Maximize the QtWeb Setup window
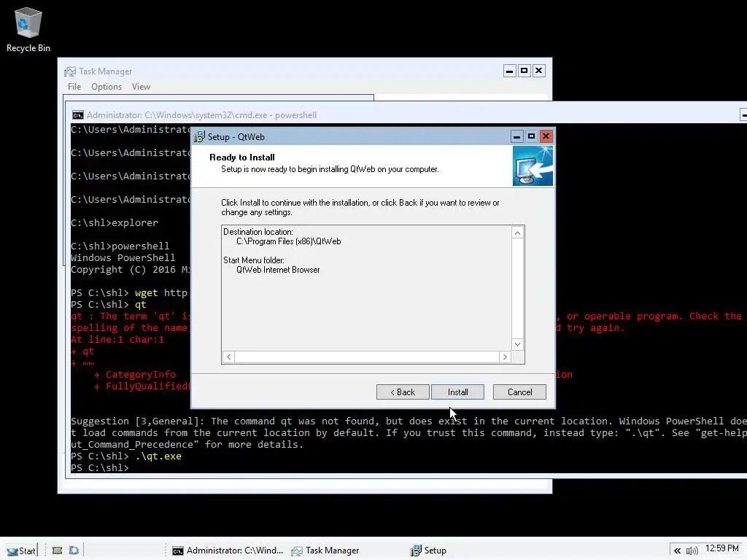 coord(532,136)
